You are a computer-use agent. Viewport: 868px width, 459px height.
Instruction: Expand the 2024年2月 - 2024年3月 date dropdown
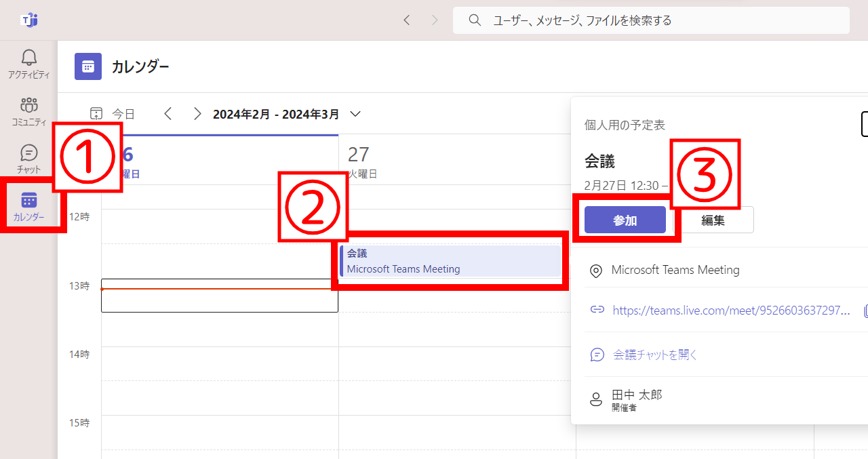point(355,114)
